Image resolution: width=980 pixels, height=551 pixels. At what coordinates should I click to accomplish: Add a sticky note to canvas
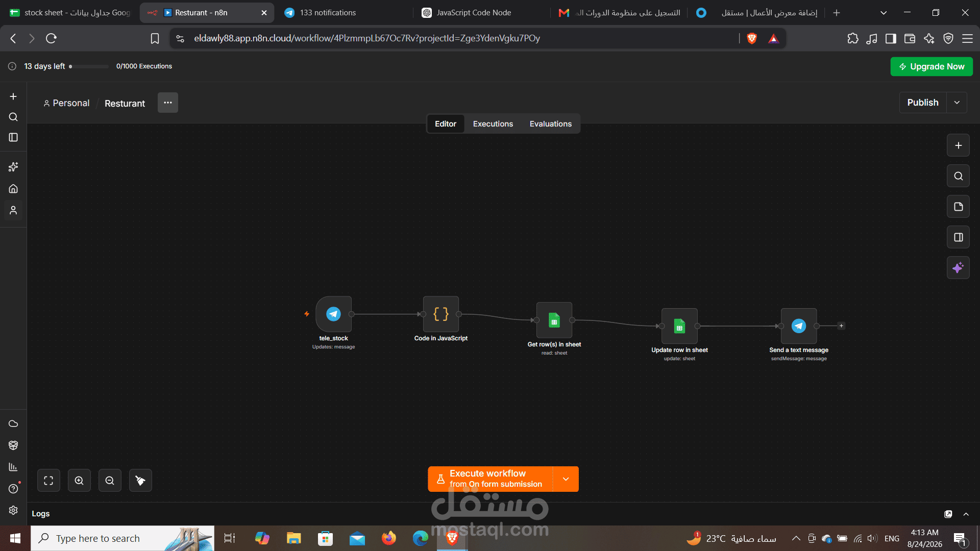click(x=958, y=207)
